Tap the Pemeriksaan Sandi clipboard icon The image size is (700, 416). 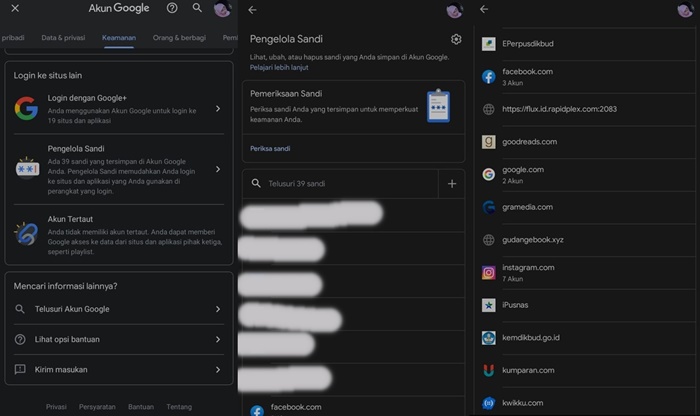(438, 106)
